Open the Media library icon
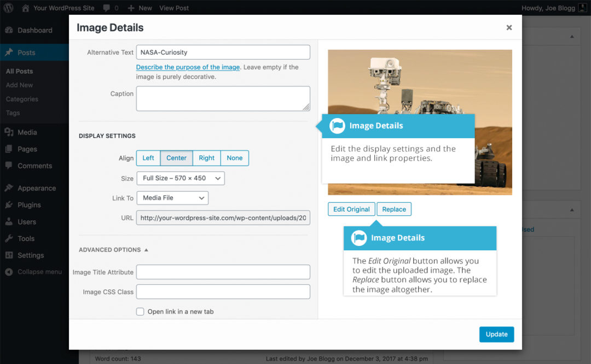591x364 pixels. pyautogui.click(x=10, y=132)
